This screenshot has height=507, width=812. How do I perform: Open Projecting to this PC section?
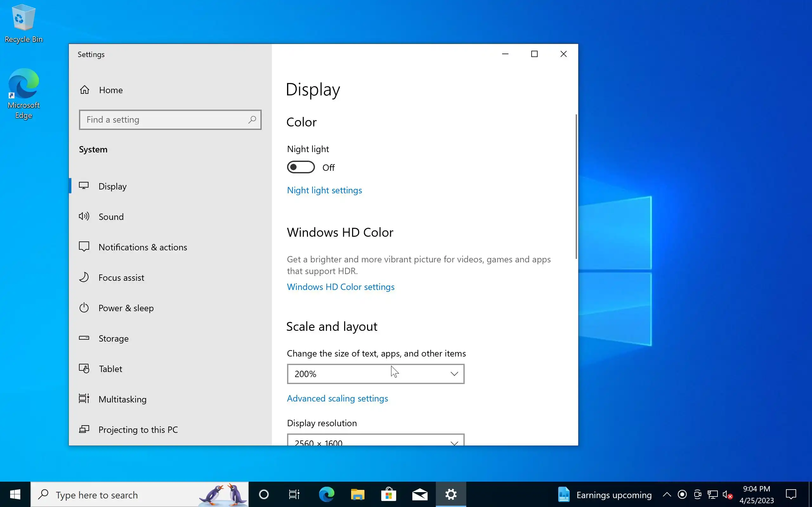click(138, 430)
